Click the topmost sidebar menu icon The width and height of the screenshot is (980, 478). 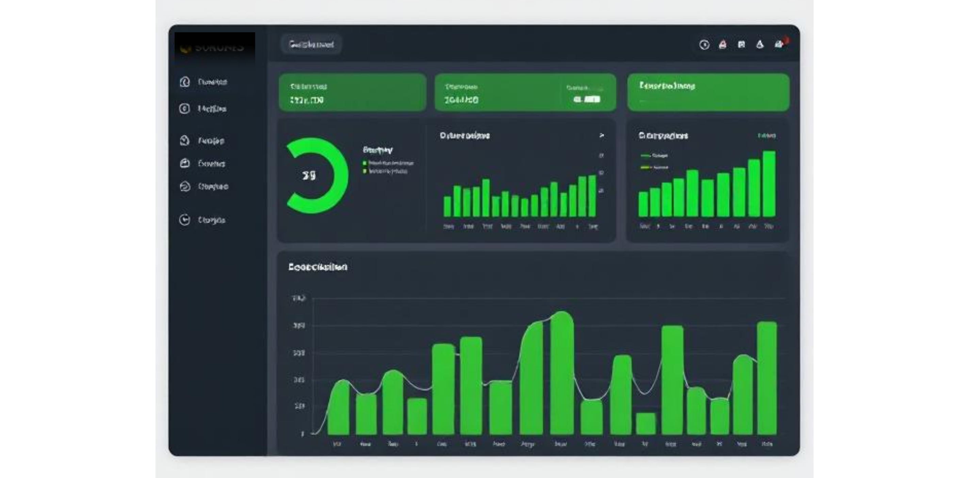pyautogui.click(x=185, y=82)
